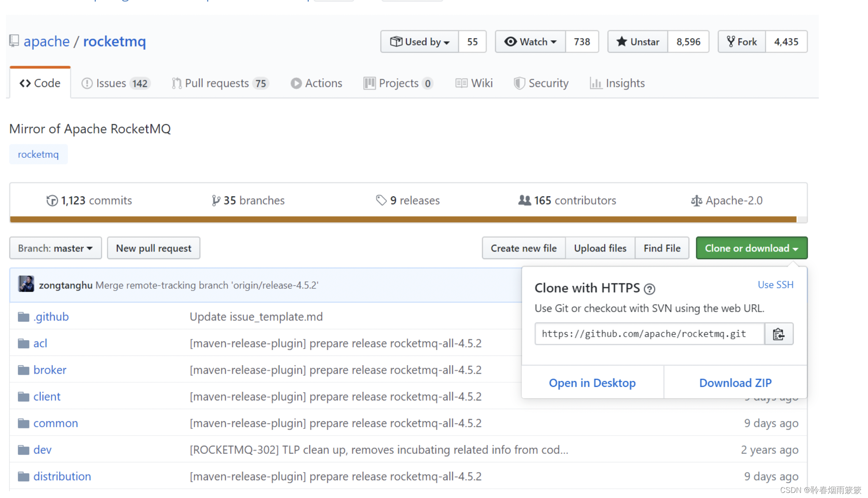Click the rocketmq repository name link
868x498 pixels.
click(x=115, y=41)
